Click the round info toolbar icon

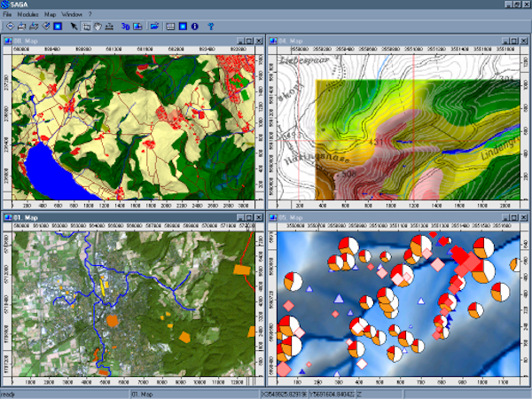[x=194, y=26]
